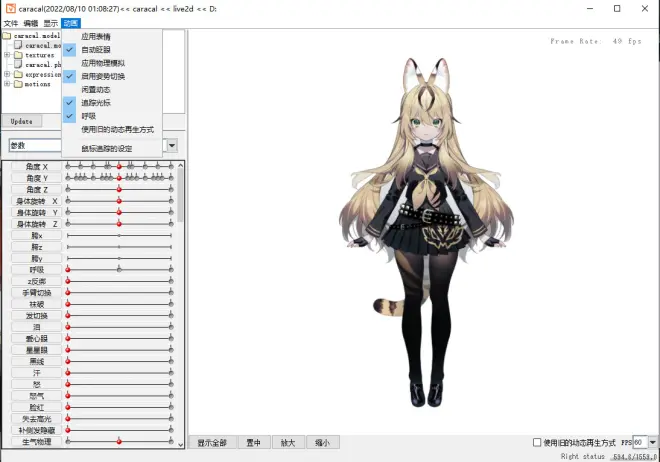Select the caracal.model root folder icon
The image size is (660, 462).
[x=7, y=36]
